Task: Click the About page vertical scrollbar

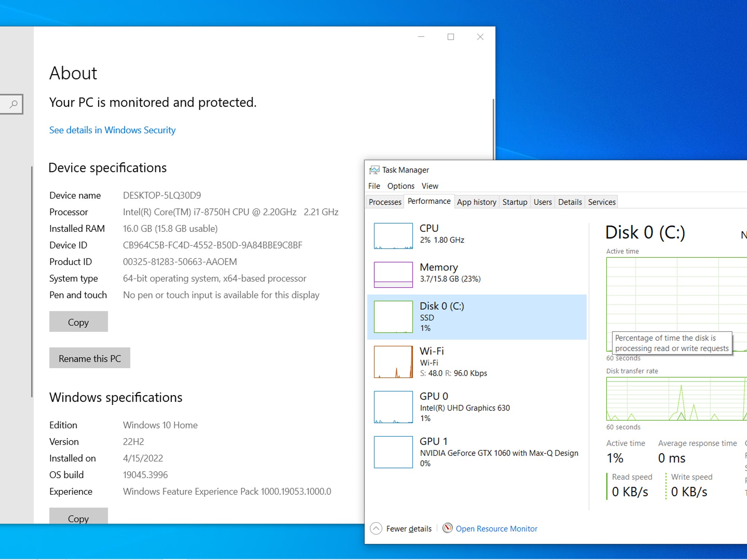Action: point(494,129)
